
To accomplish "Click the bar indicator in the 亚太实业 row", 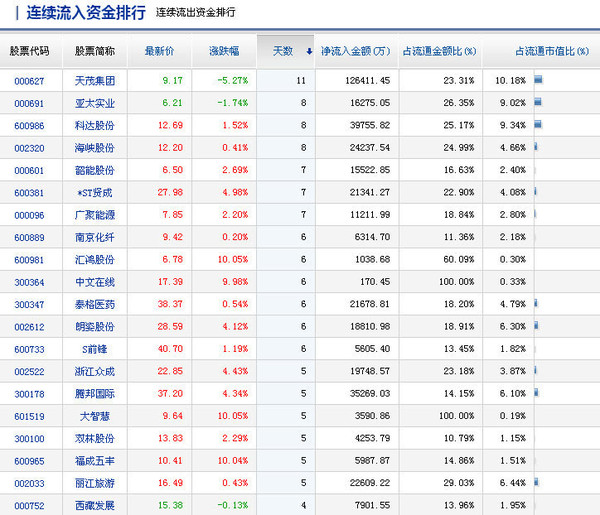I will pos(538,102).
